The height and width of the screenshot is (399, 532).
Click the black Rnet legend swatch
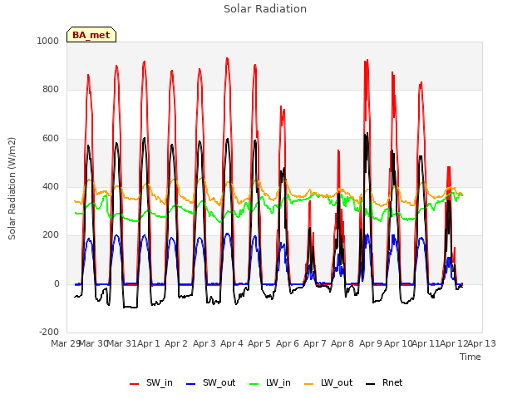coord(371,384)
